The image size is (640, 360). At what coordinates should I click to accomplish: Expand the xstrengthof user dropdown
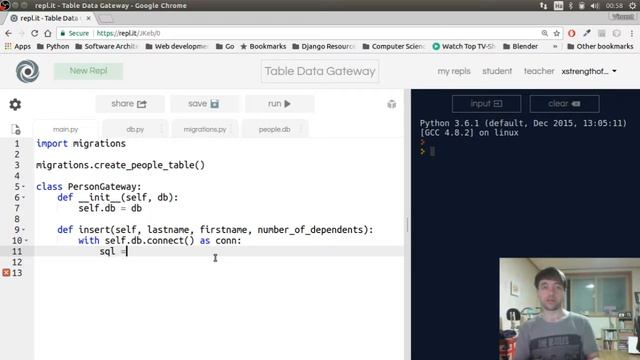(x=589, y=71)
